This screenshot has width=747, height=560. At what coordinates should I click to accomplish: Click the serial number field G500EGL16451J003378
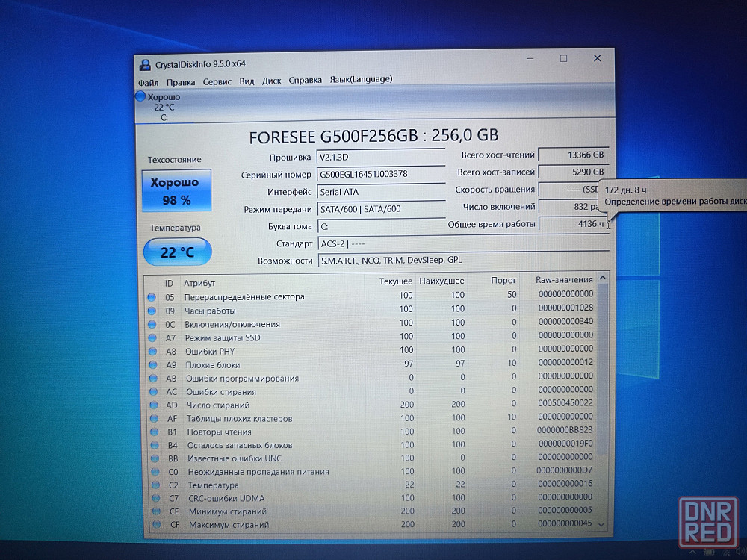click(x=381, y=174)
